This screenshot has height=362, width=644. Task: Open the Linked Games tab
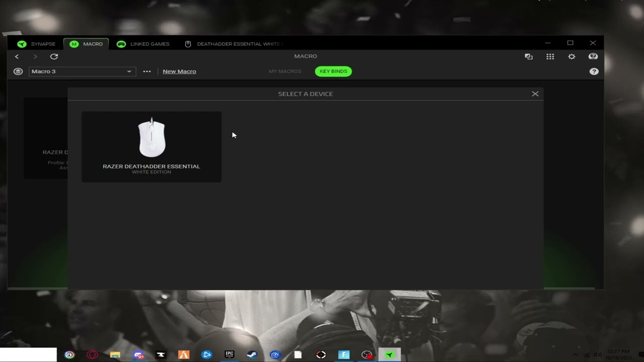tap(143, 44)
